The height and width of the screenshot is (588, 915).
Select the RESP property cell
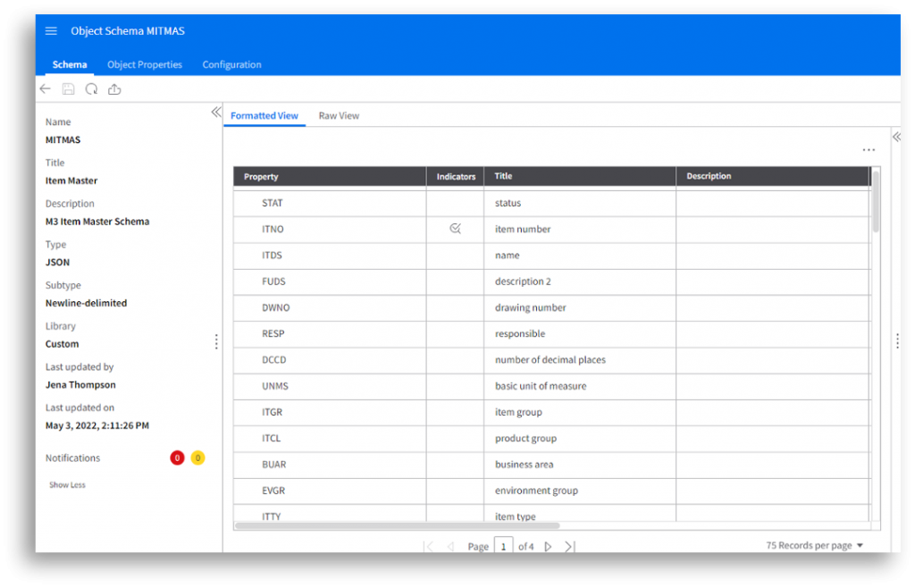click(330, 333)
